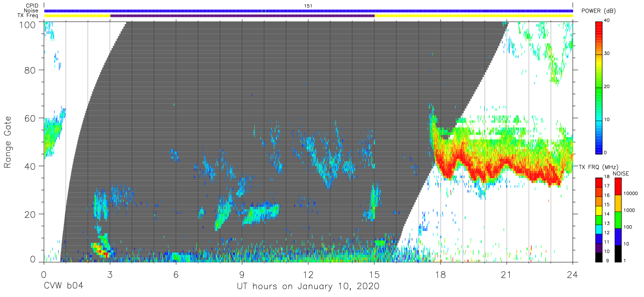Click the TX FRQ (MHz) legend color scale

click(598, 219)
